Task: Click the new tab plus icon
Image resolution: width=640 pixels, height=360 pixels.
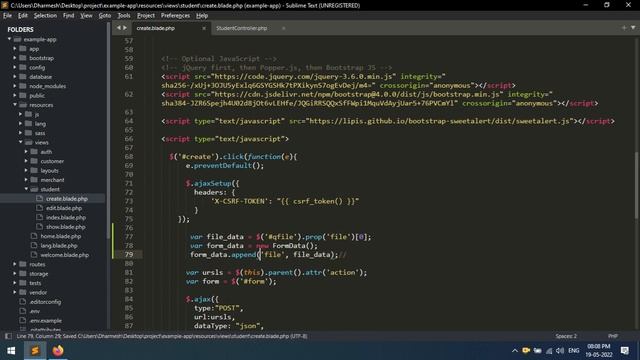Action: coord(624,28)
